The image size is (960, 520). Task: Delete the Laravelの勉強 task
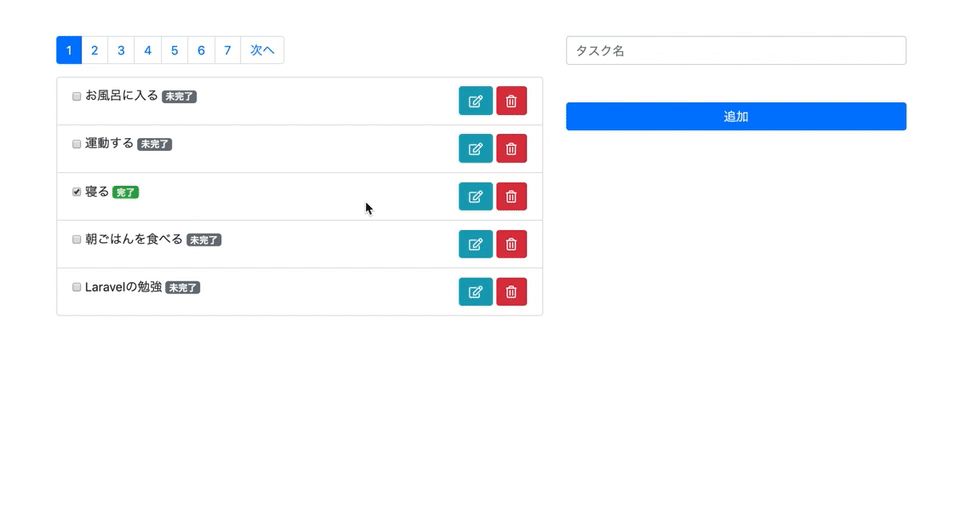pyautogui.click(x=511, y=292)
